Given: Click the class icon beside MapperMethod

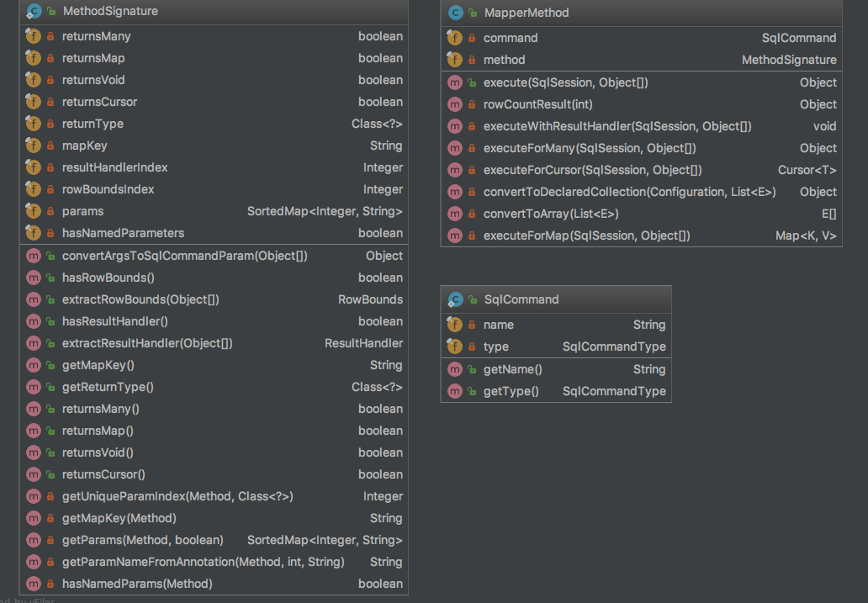Looking at the screenshot, I should coord(455,13).
